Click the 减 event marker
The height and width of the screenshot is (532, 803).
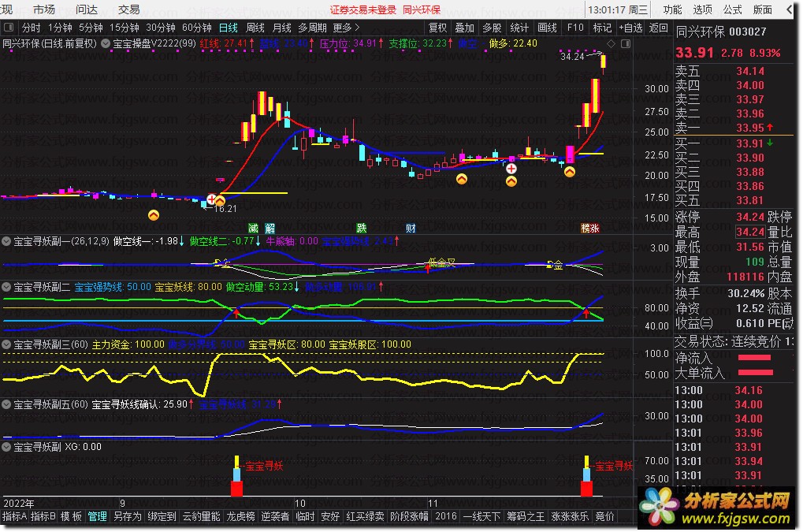point(253,228)
